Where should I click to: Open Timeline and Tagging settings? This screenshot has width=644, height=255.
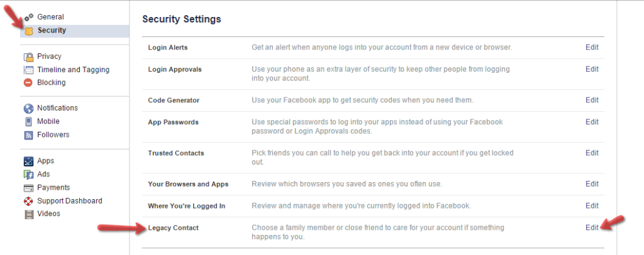click(73, 70)
